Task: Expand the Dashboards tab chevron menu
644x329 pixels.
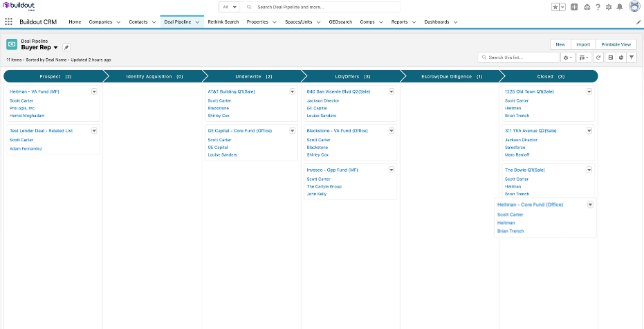Action: coord(455,22)
